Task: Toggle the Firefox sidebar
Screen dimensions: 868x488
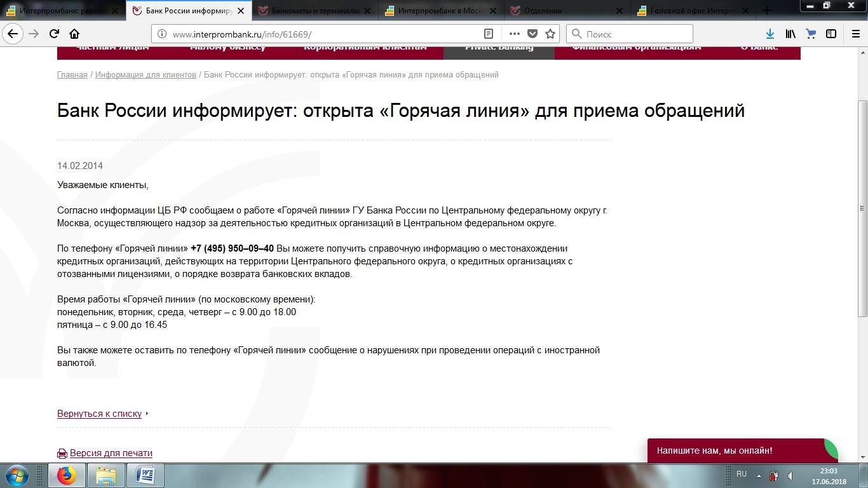Action: [831, 34]
